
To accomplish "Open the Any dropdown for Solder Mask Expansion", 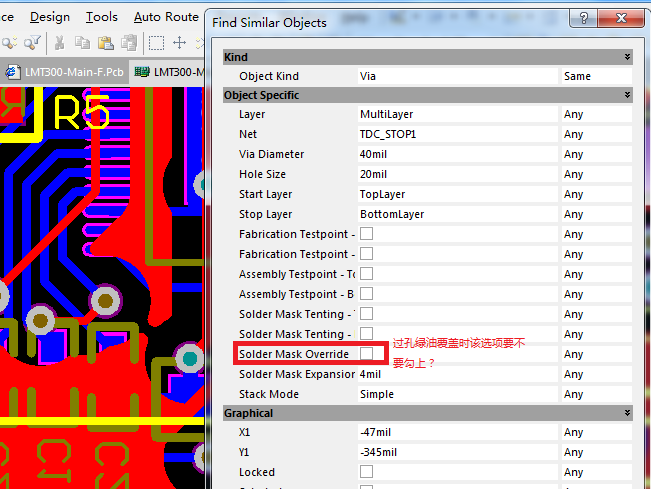I will coord(597,374).
